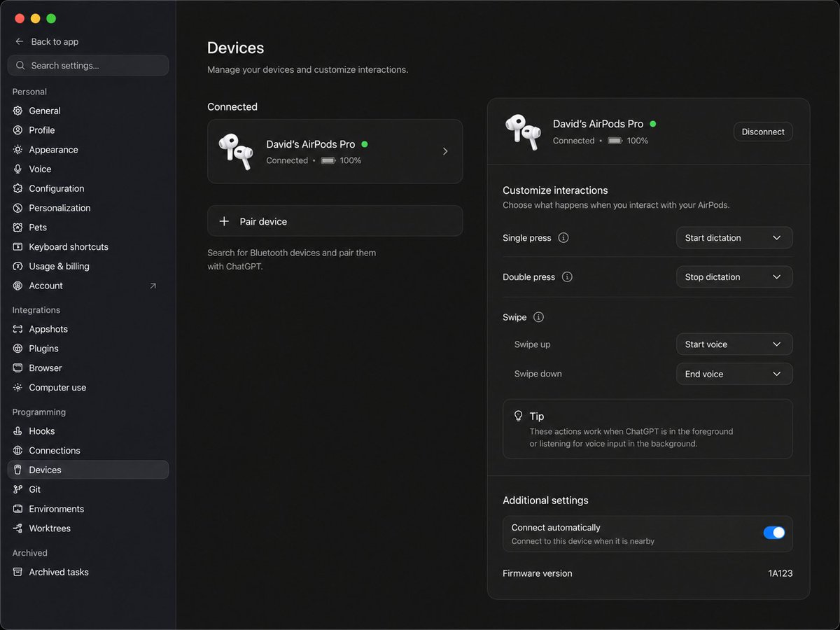
Task: Click info icon next to Swipe
Action: click(538, 317)
